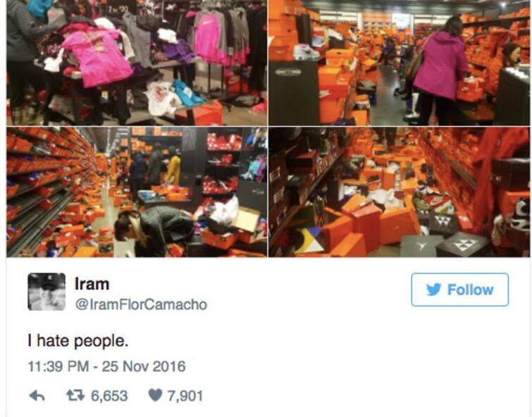Click the Follow button
Screen dimensions: 532x417
click(x=459, y=290)
